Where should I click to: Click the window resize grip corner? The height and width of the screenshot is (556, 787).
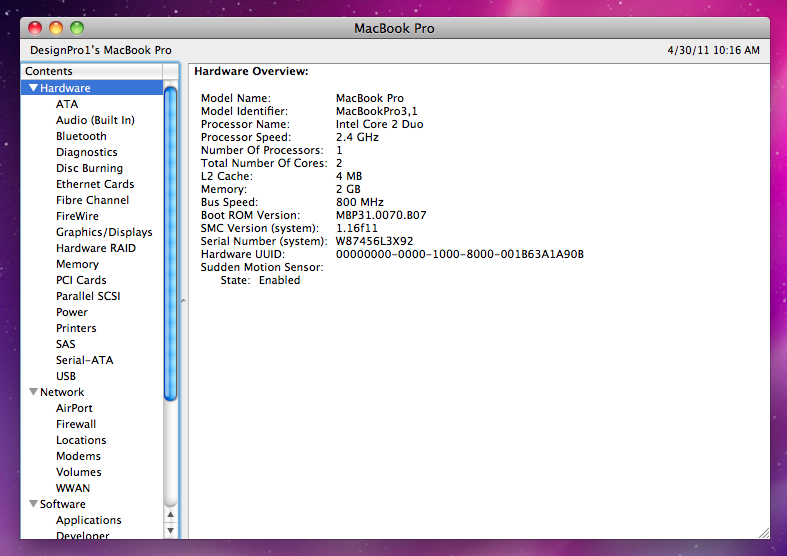[x=763, y=532]
